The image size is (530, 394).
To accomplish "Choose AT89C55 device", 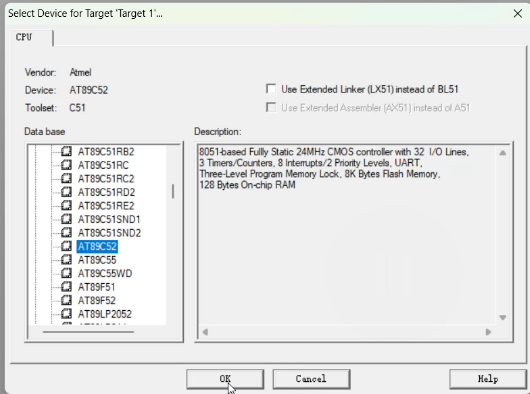I will coord(97,260).
